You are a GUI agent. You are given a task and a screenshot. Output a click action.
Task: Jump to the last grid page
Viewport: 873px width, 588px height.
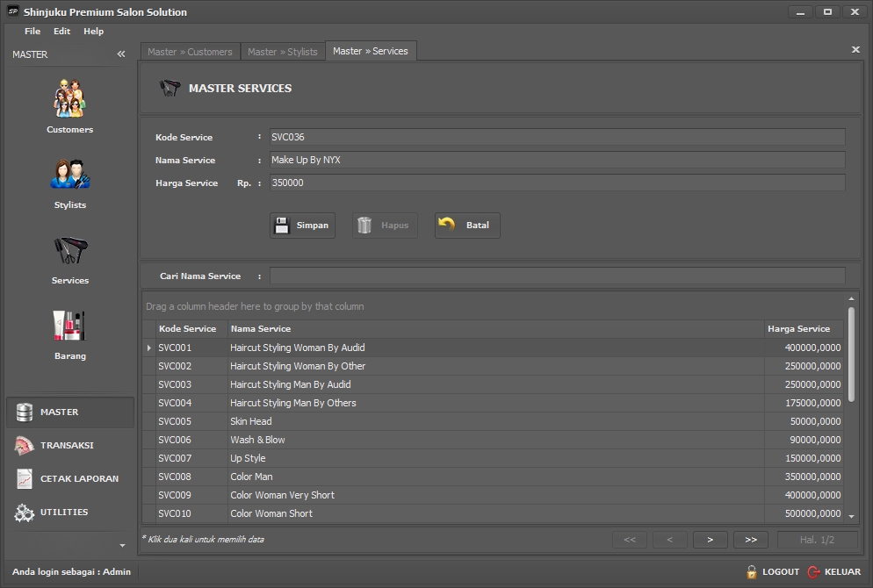(750, 540)
